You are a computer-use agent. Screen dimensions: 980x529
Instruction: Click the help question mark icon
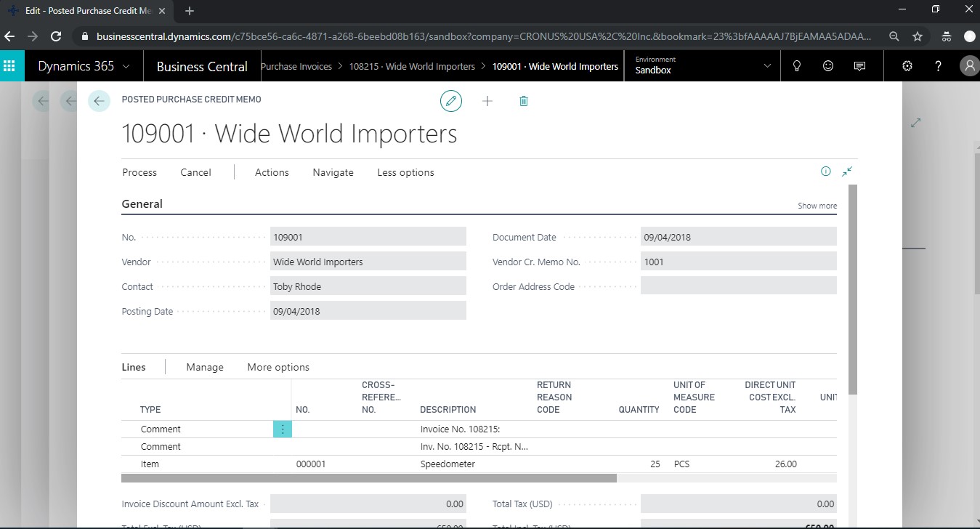(x=939, y=66)
